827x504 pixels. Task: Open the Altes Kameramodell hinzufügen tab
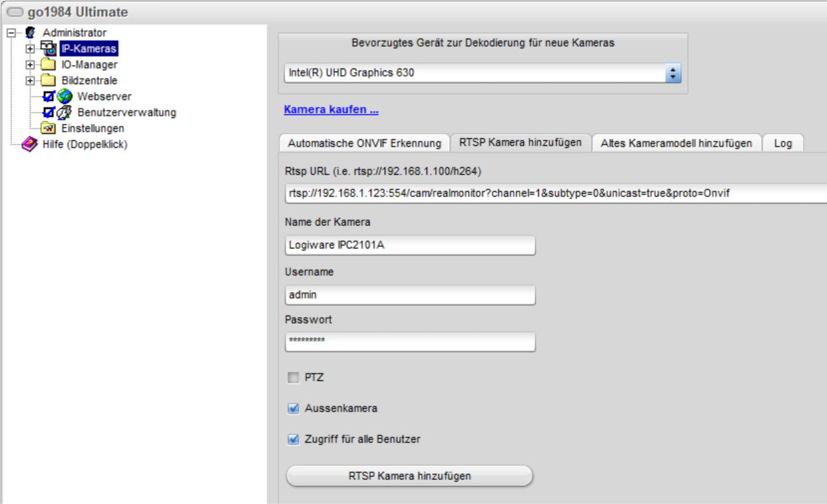(676, 143)
